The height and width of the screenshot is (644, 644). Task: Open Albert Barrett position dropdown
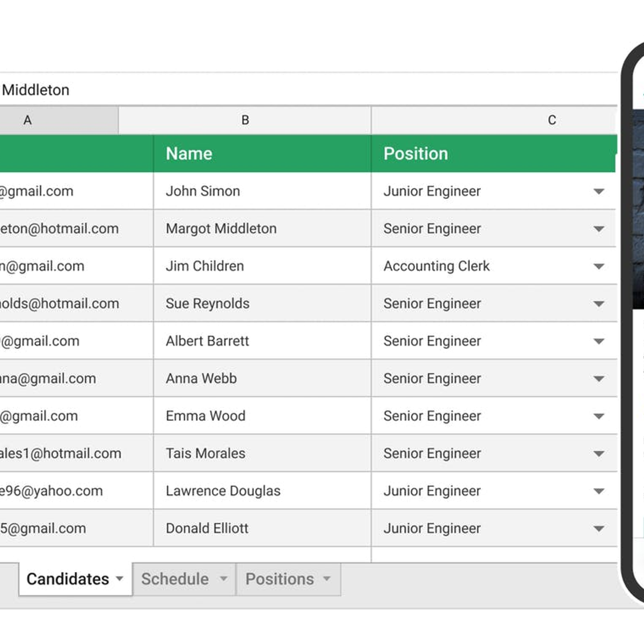599,341
